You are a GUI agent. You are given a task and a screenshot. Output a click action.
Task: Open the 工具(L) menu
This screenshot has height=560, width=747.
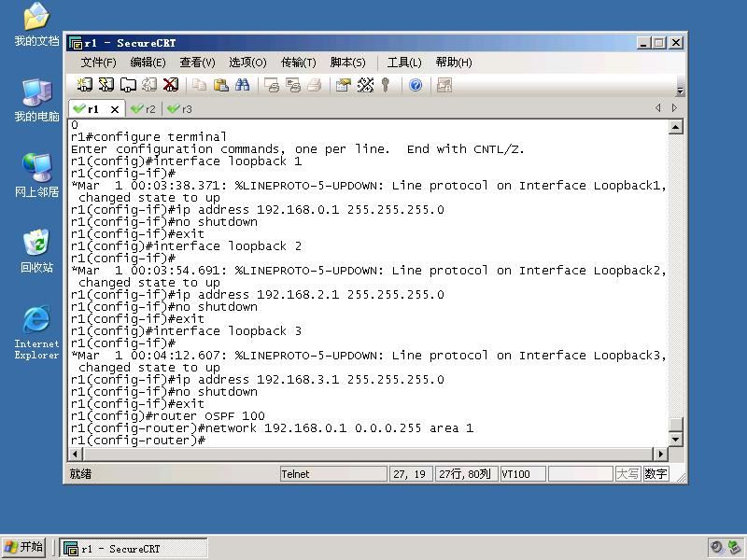pyautogui.click(x=404, y=63)
